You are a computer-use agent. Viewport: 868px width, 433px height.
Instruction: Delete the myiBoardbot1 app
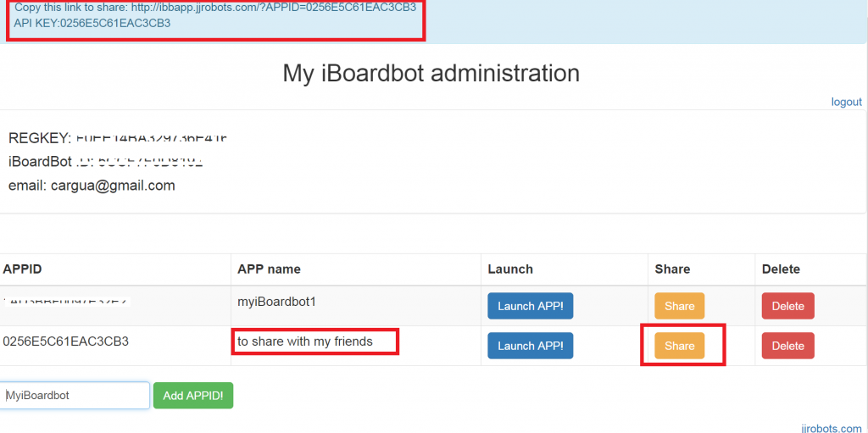(x=787, y=306)
